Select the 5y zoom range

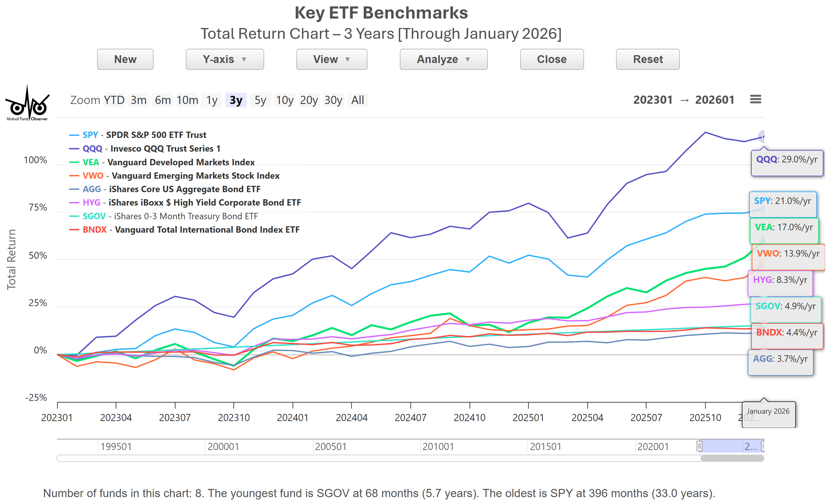pyautogui.click(x=261, y=101)
